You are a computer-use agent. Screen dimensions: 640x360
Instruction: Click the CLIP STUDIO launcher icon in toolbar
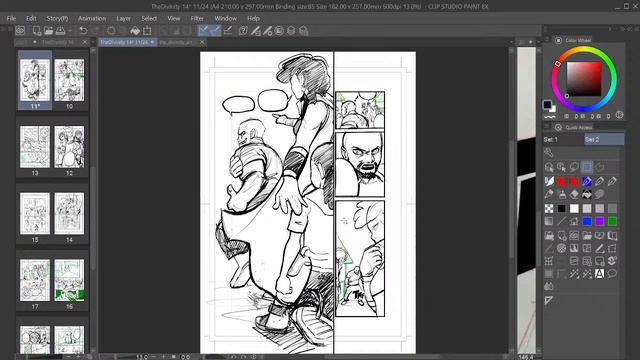pos(20,31)
